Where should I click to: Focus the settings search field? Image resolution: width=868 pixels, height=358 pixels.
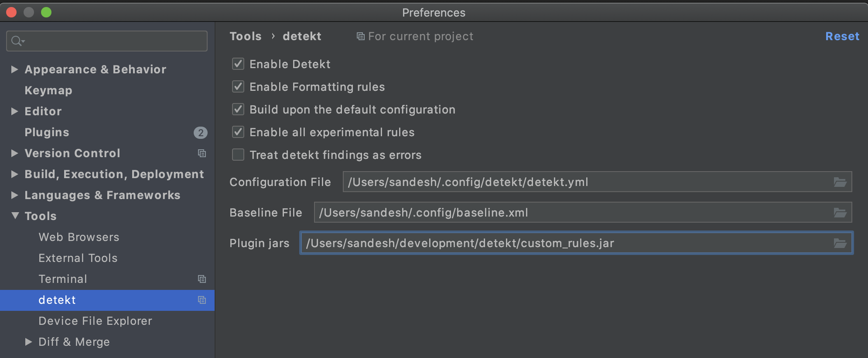coord(107,41)
